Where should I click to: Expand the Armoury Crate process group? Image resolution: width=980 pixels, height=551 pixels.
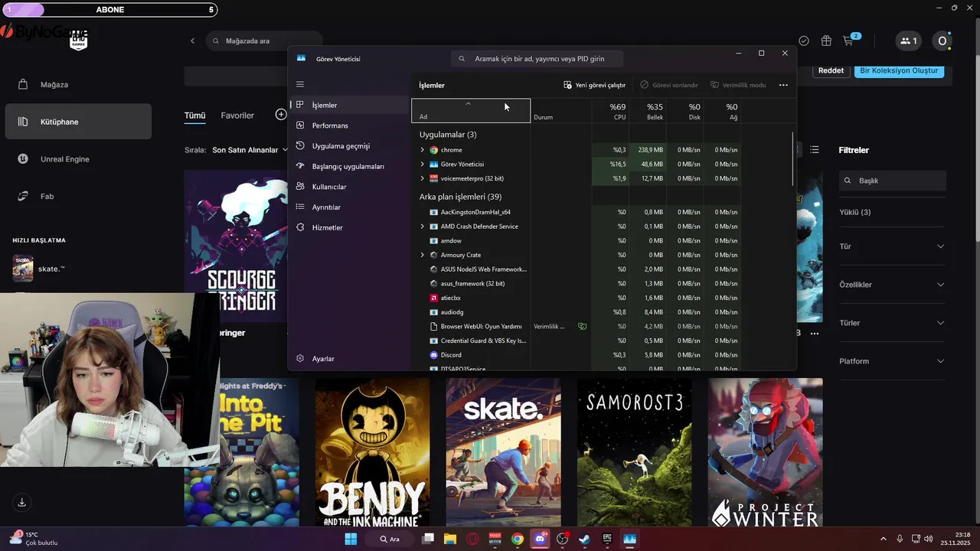point(422,255)
